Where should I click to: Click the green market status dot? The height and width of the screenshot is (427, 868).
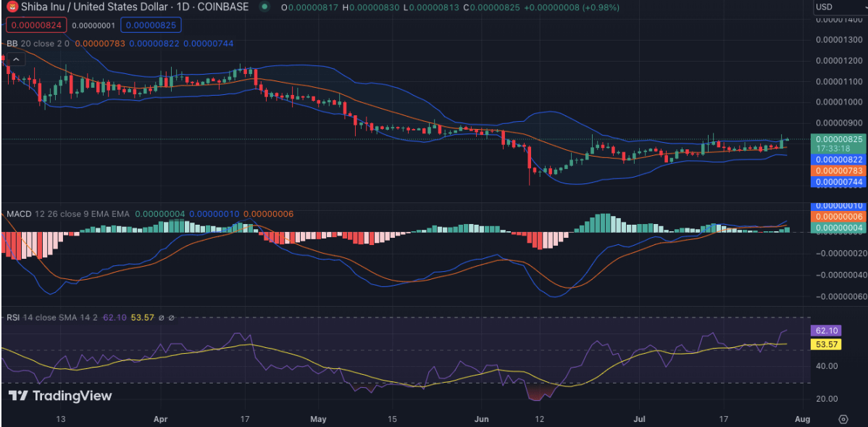coord(265,7)
